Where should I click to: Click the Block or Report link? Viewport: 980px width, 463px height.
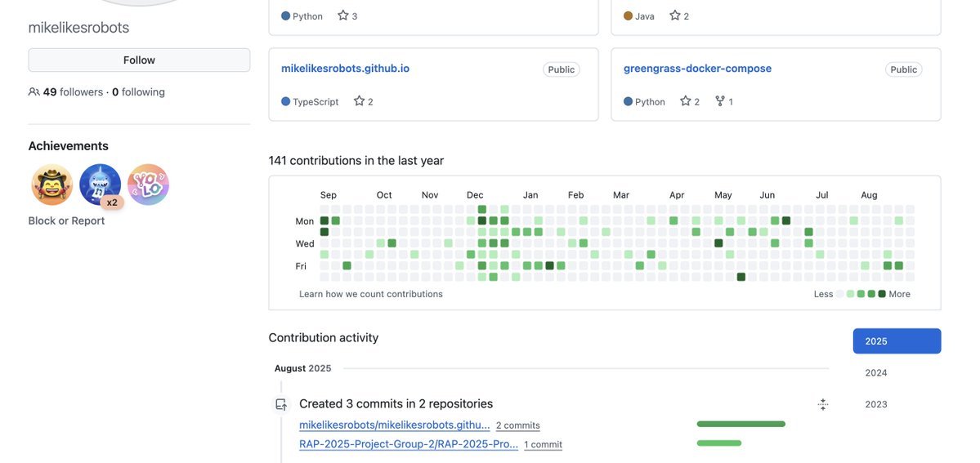click(66, 220)
